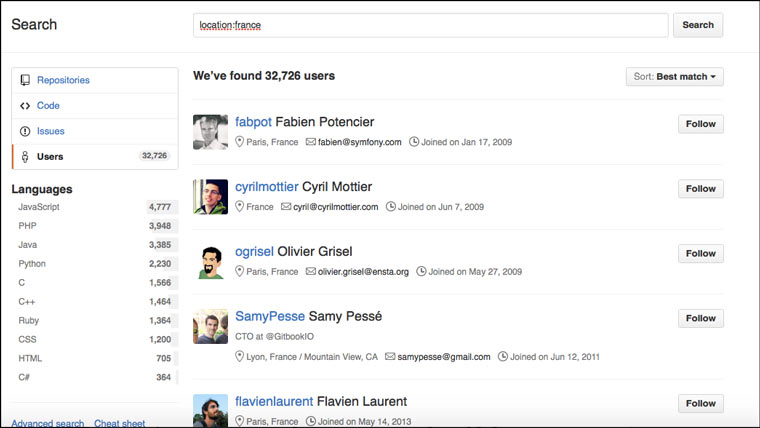
Task: Switch to the Repositories search tab
Action: [x=63, y=80]
